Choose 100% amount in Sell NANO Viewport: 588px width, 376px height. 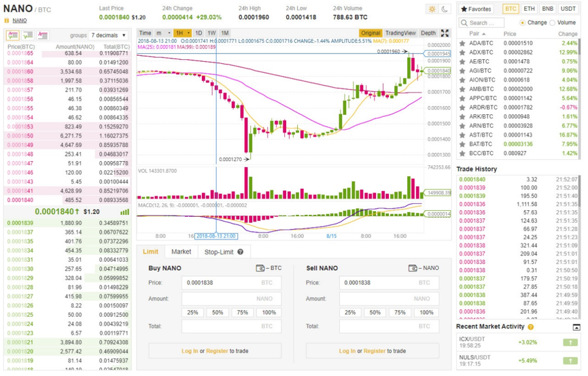[426, 313]
